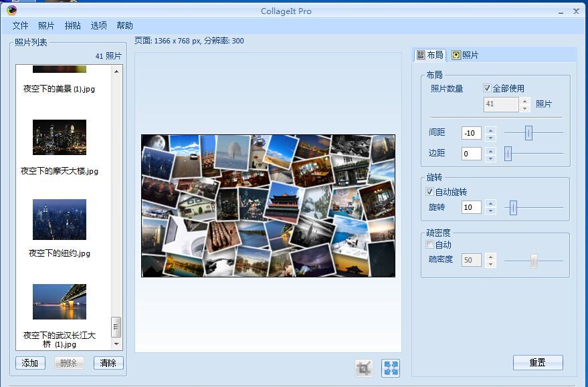Click the 照片 tab yellow photo icon
The image size is (588, 387).
456,55
